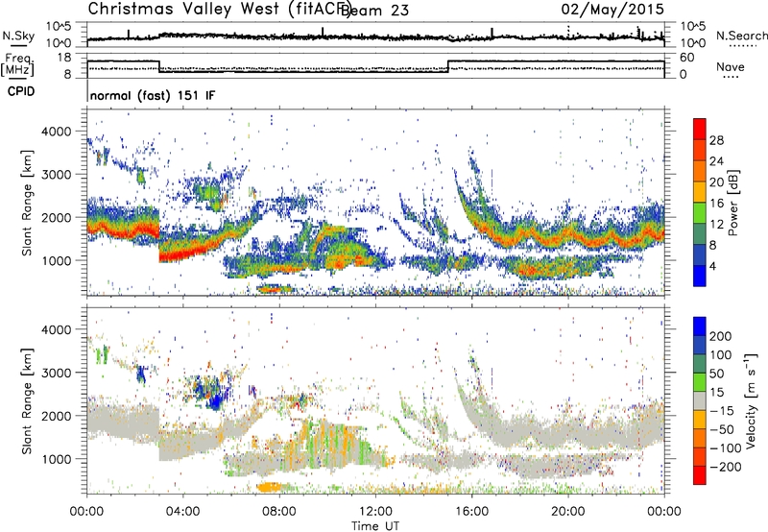Click the 'Beam 23' label
768x532 pixels.
[x=374, y=11]
